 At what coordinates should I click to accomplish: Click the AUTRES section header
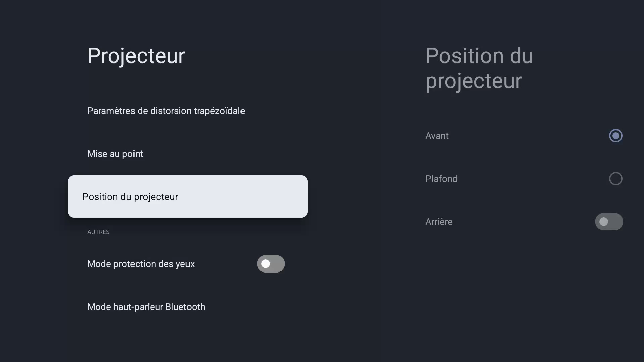[x=98, y=232]
